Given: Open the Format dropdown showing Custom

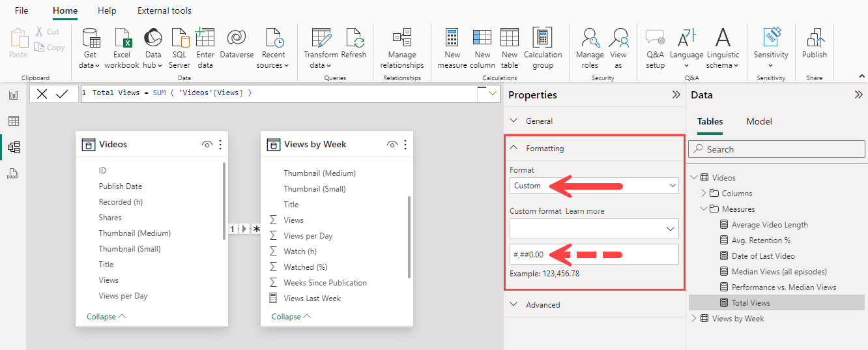Looking at the screenshot, I should click(x=594, y=186).
